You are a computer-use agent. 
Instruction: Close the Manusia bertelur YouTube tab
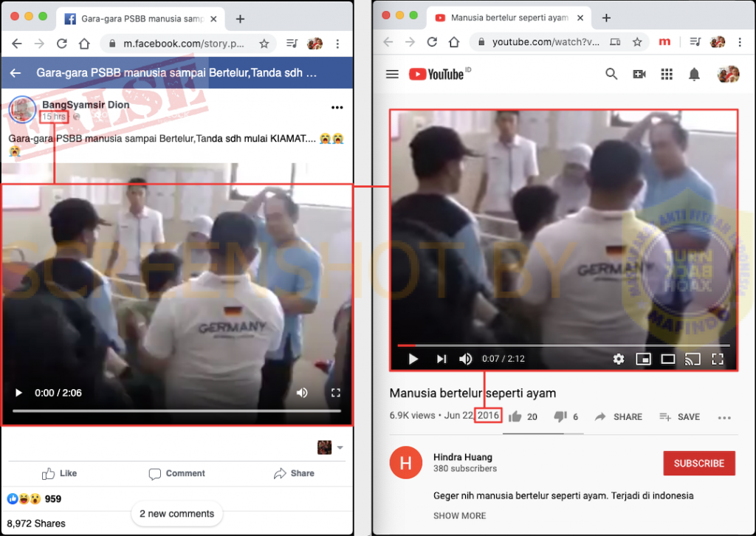(x=580, y=18)
